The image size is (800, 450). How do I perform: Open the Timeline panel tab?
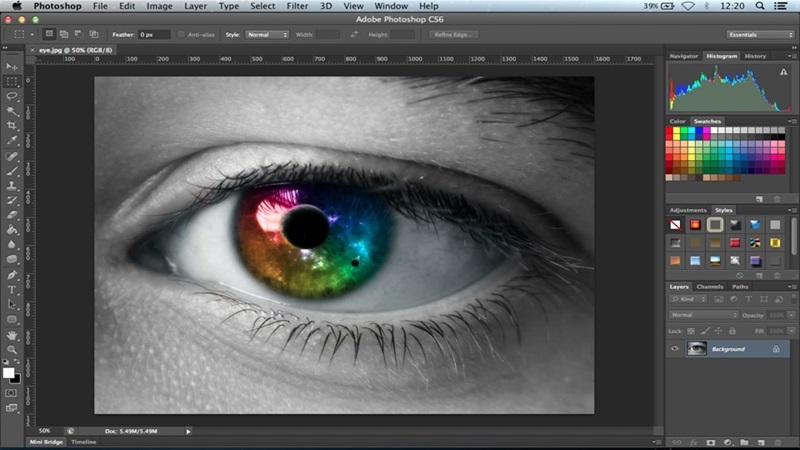click(x=84, y=441)
